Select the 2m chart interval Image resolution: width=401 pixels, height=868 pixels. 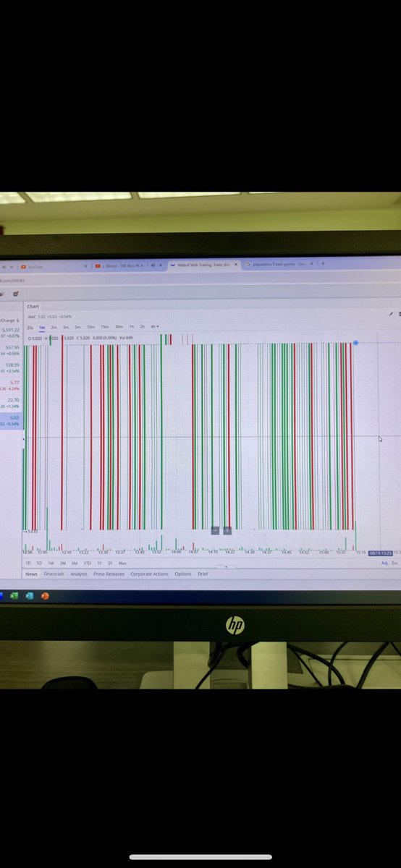coord(54,327)
